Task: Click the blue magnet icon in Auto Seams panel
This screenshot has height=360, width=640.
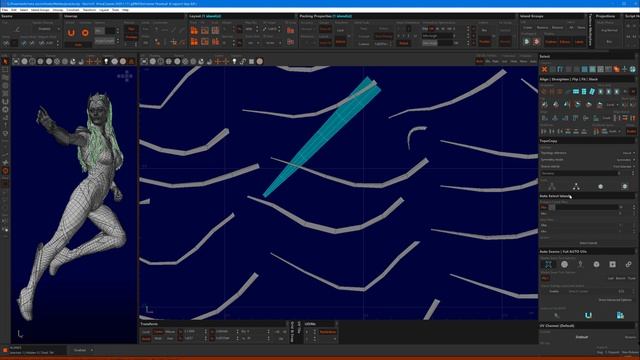Action: (x=588, y=315)
